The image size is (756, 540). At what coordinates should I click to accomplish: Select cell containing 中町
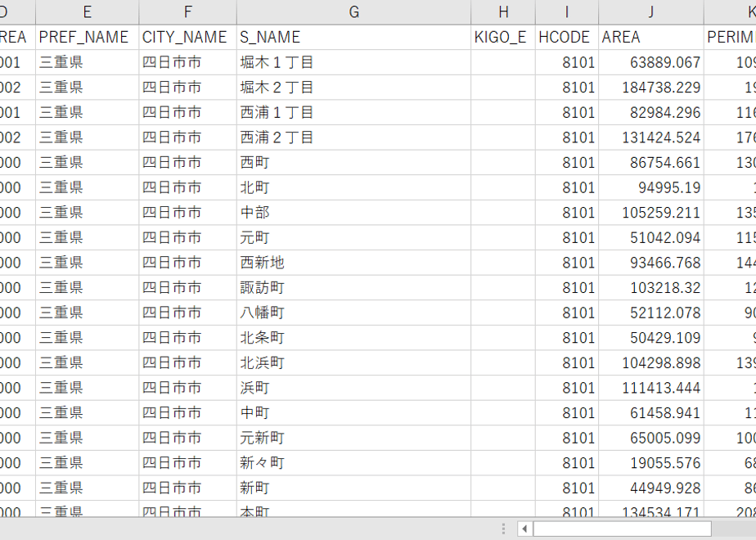coord(354,413)
